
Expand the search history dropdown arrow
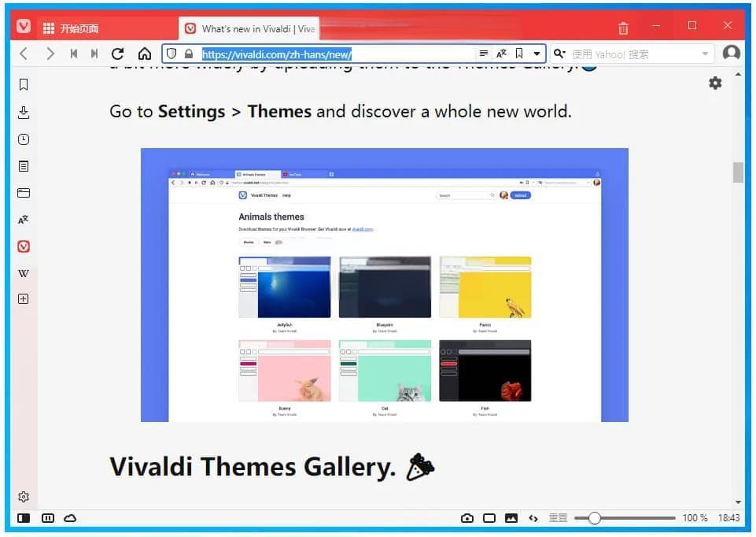coord(705,54)
